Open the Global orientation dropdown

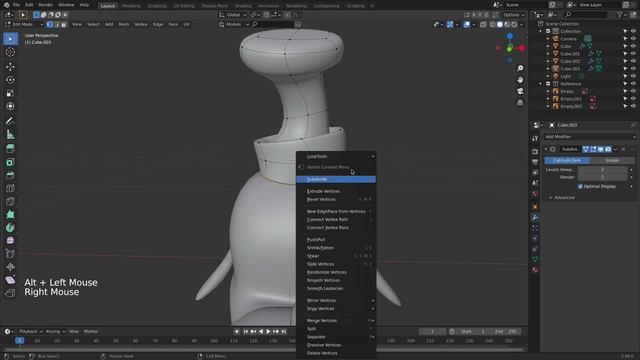(x=233, y=15)
